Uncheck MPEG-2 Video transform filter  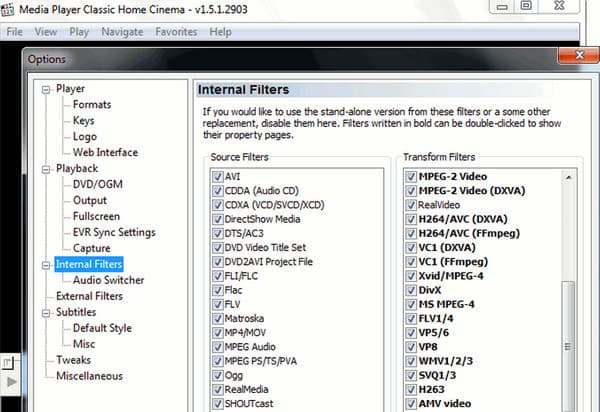pos(411,177)
